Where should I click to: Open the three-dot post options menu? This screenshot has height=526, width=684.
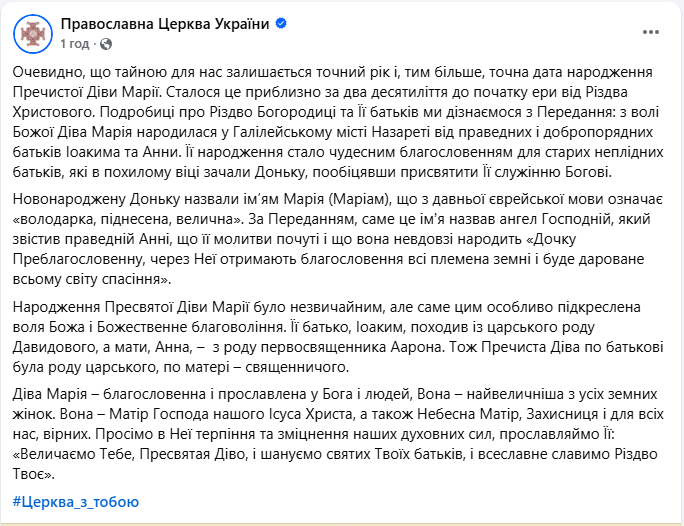point(649,33)
